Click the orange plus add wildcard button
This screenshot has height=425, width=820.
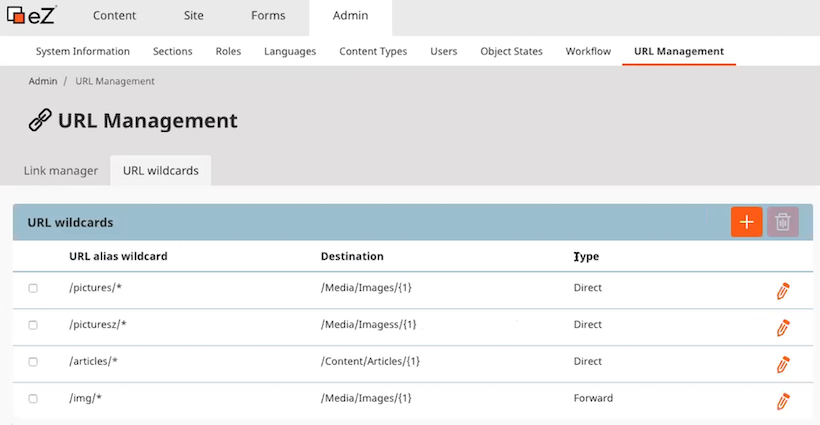tap(746, 222)
